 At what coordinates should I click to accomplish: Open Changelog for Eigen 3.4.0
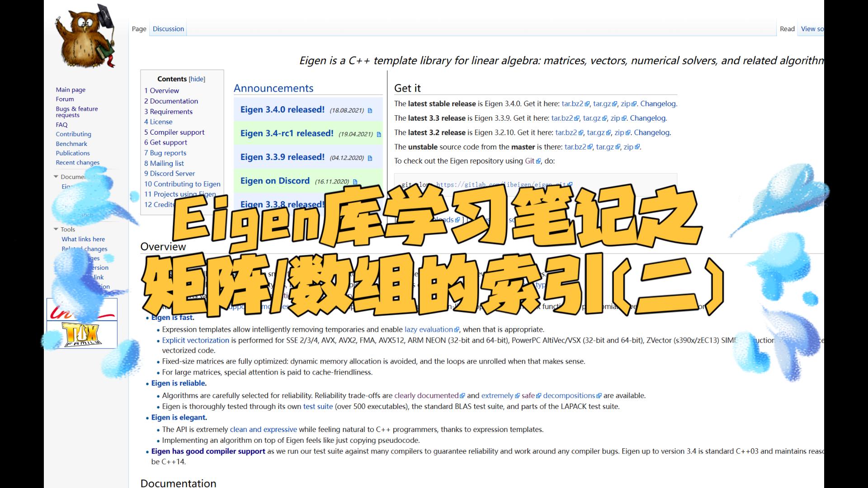click(658, 104)
